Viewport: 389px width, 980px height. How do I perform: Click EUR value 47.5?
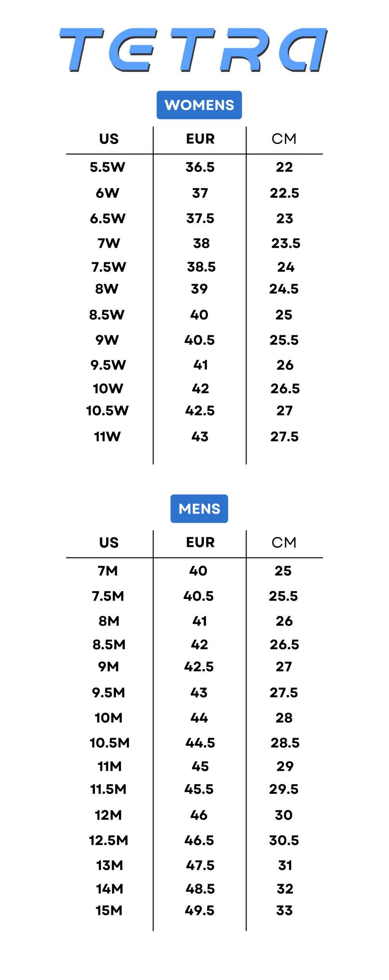click(200, 865)
